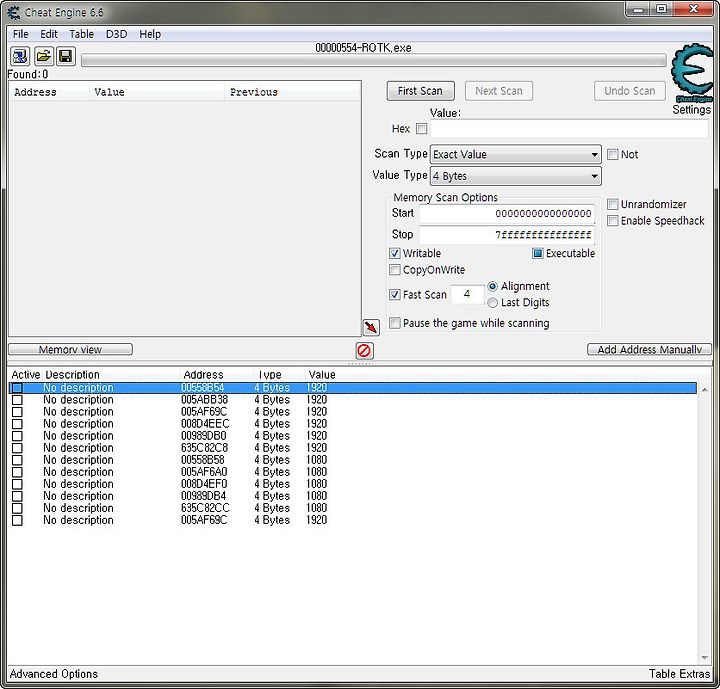Screen dimensions: 720x689
Task: Open the Edit menu
Action: click(49, 34)
